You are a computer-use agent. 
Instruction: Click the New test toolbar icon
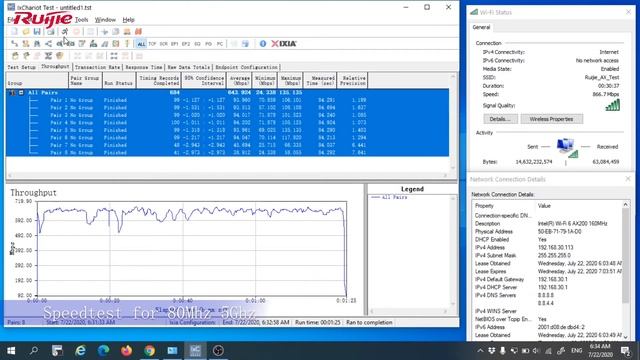14,31
